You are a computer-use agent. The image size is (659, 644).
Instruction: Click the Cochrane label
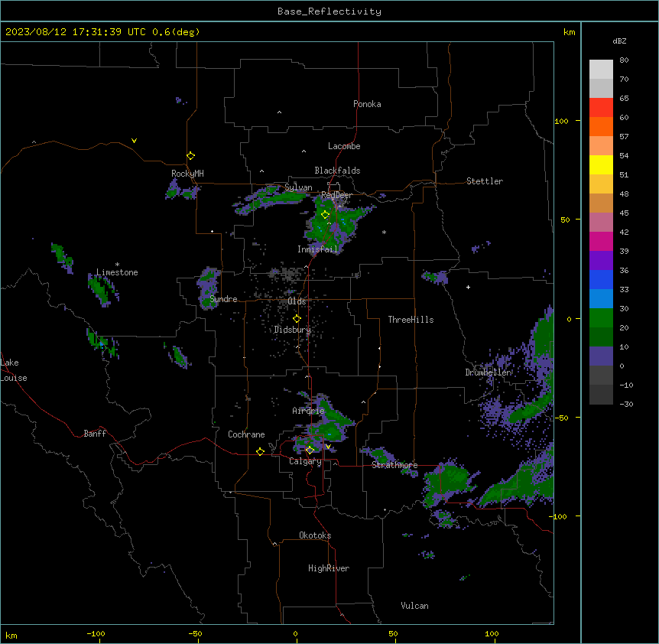(246, 434)
